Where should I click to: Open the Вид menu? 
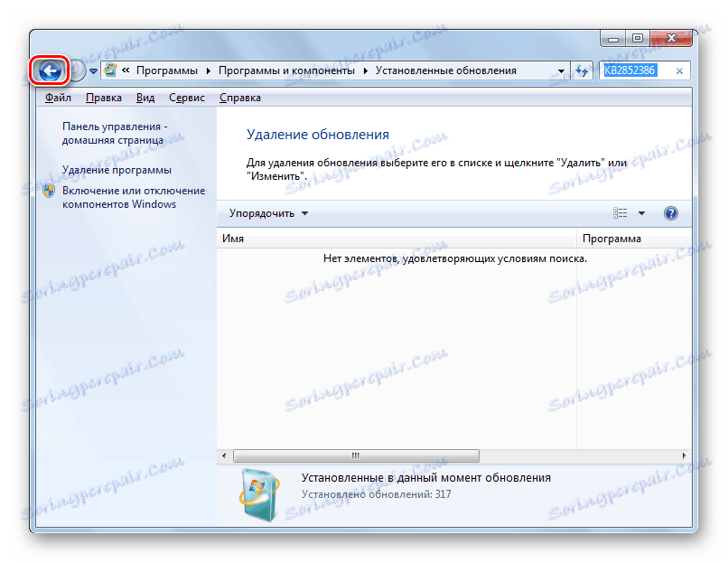[145, 98]
